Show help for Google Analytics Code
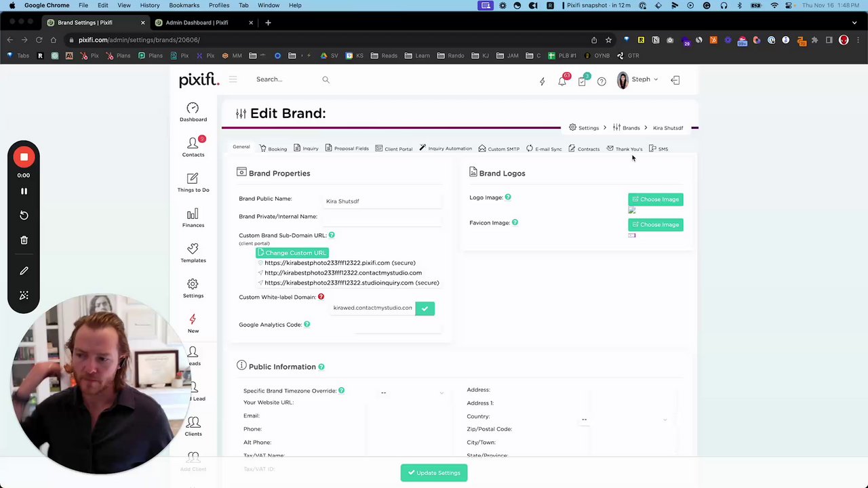The height and width of the screenshot is (488, 868). 307,325
